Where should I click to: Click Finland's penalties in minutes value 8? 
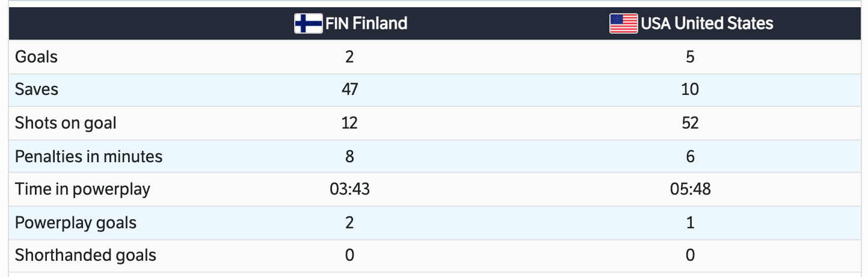pyautogui.click(x=349, y=157)
